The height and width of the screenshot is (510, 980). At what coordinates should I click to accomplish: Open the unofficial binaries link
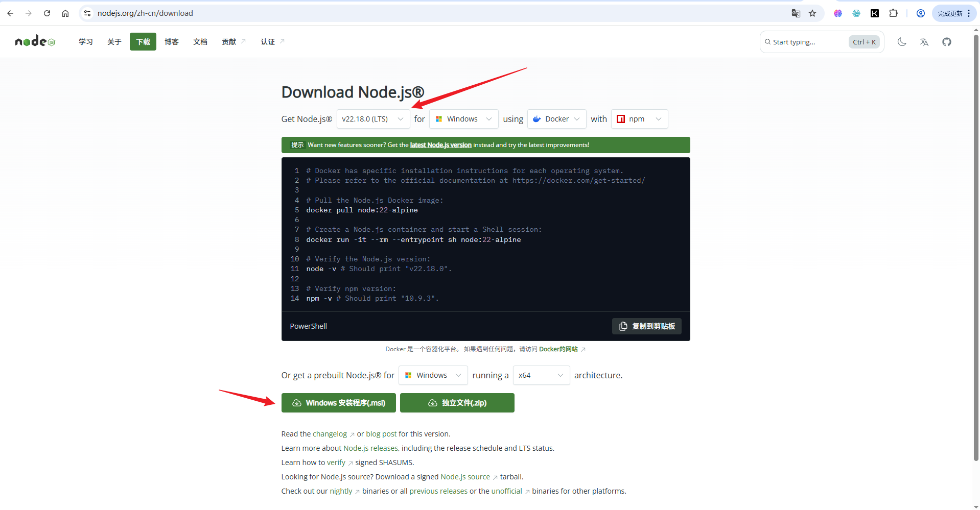click(x=506, y=491)
